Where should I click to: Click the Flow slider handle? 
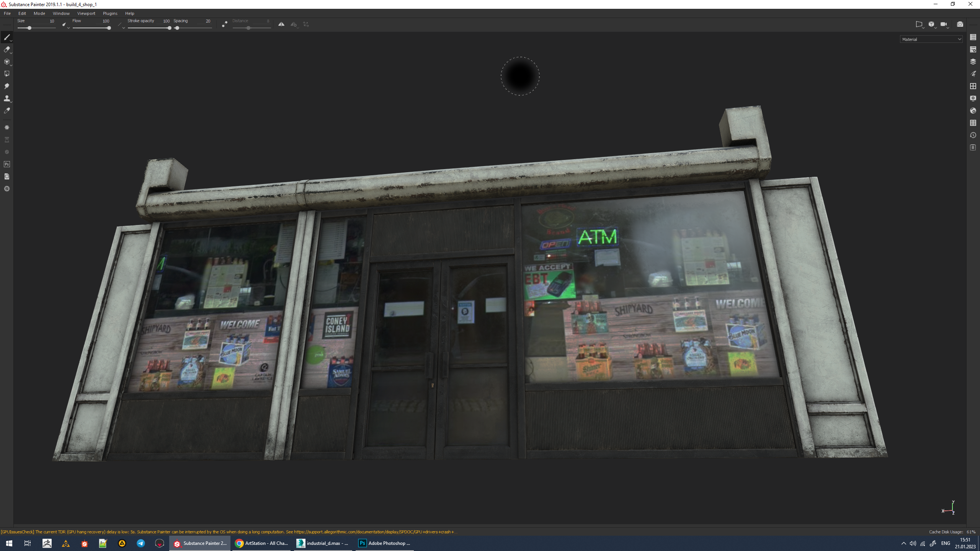(x=109, y=28)
